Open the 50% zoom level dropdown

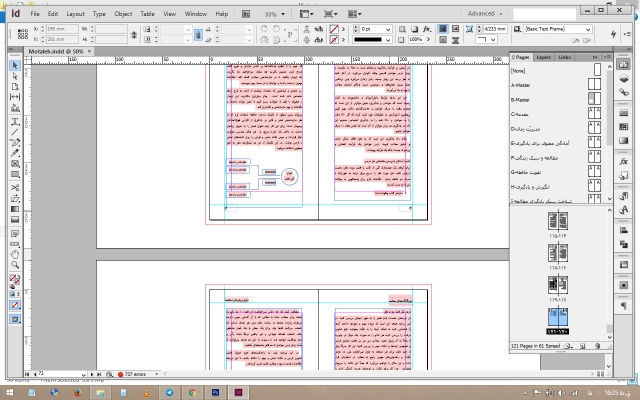click(274, 14)
